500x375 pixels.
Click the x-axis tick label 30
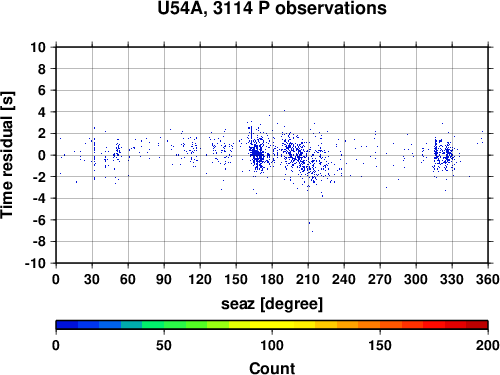(92, 279)
